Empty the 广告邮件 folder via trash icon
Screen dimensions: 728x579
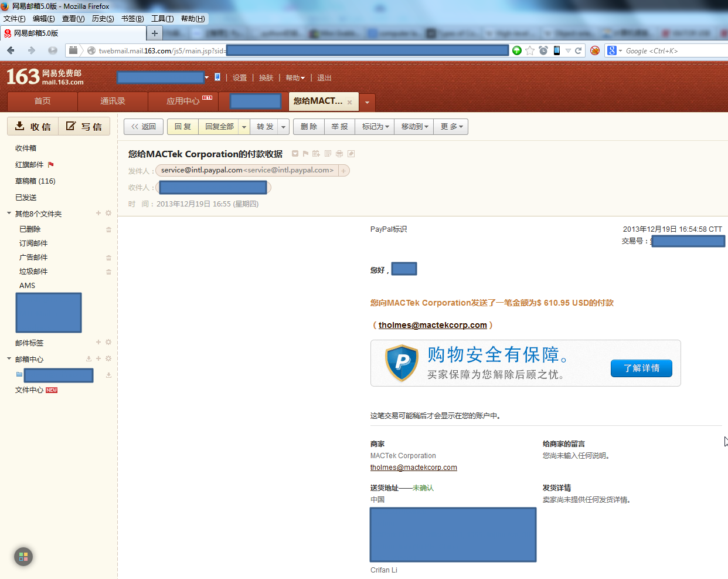(108, 258)
